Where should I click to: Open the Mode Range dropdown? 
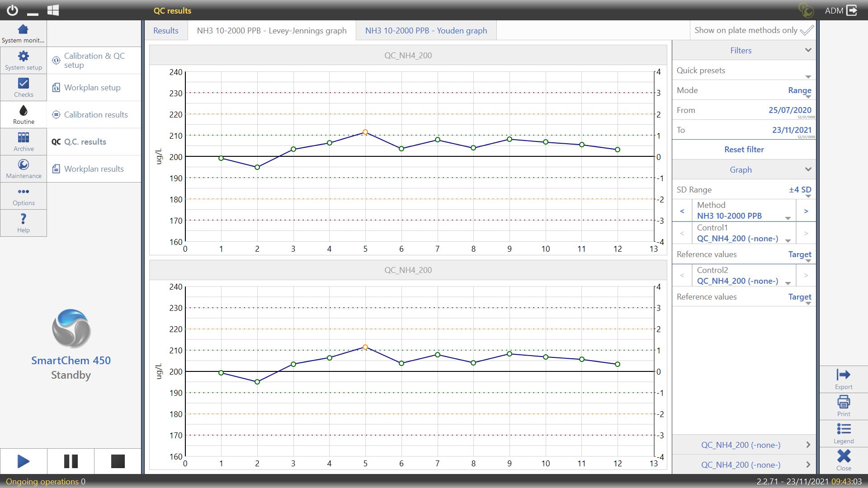[799, 91]
